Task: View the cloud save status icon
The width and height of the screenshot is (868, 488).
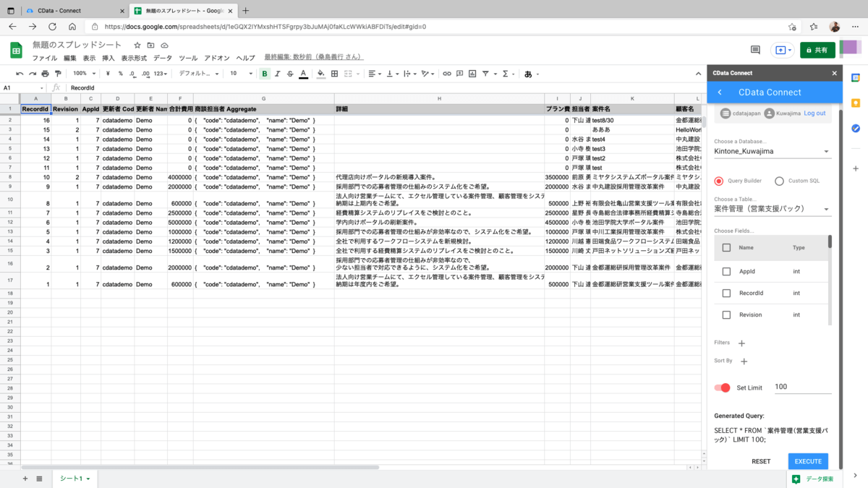Action: [x=164, y=46]
